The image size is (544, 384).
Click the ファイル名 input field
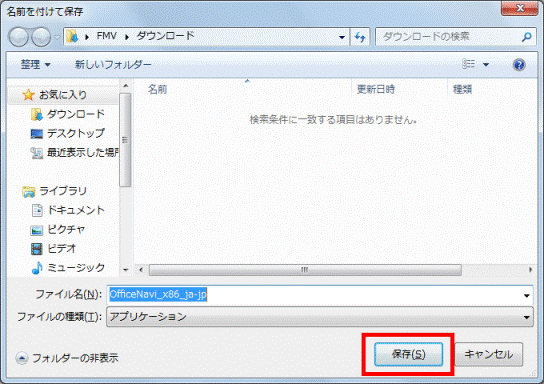314,295
